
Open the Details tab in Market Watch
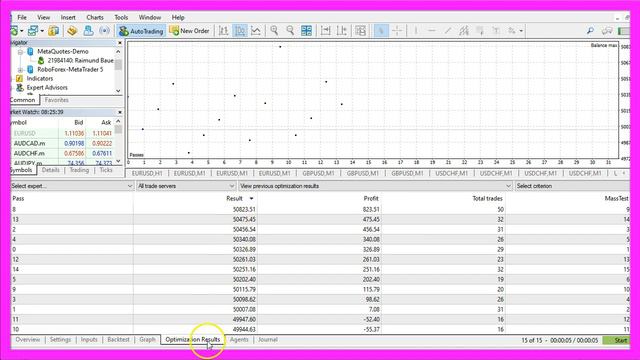pos(51,170)
